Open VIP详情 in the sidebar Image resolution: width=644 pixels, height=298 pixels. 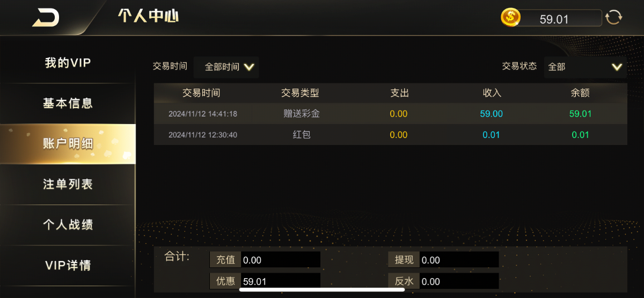[x=68, y=265]
